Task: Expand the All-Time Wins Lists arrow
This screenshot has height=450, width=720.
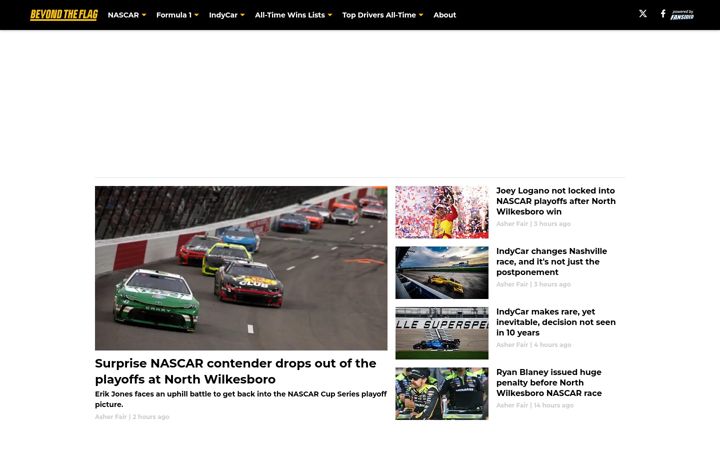Action: pyautogui.click(x=330, y=15)
